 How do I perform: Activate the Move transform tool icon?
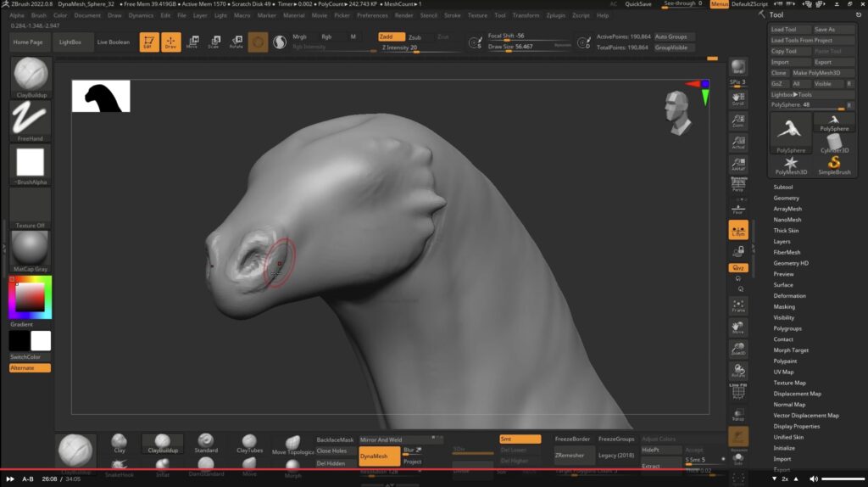(192, 42)
